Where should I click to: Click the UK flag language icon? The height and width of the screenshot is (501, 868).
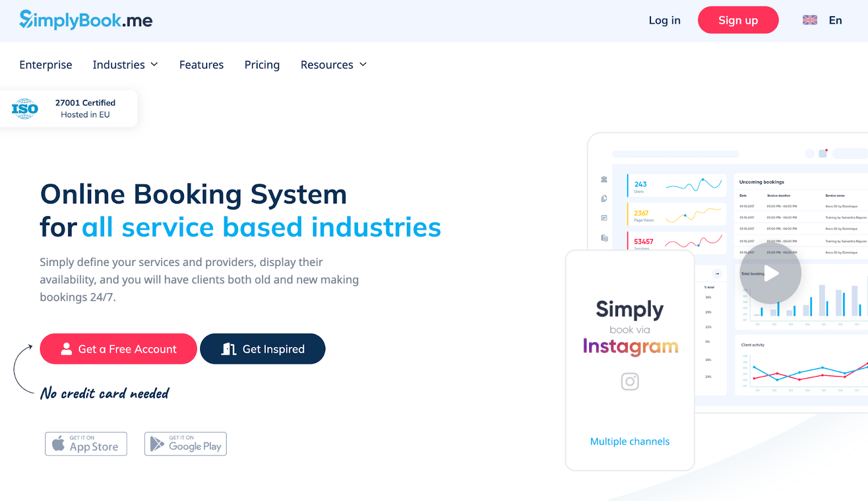(x=809, y=20)
